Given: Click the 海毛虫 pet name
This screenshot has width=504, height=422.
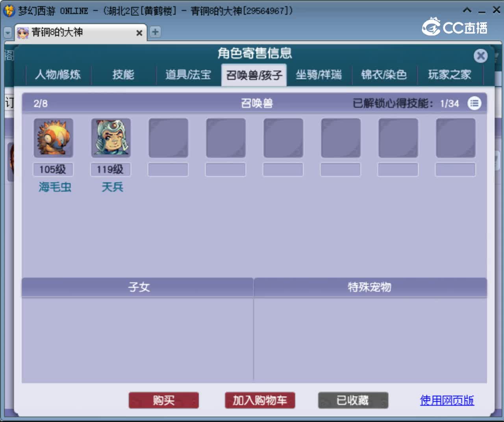Looking at the screenshot, I should coord(55,187).
